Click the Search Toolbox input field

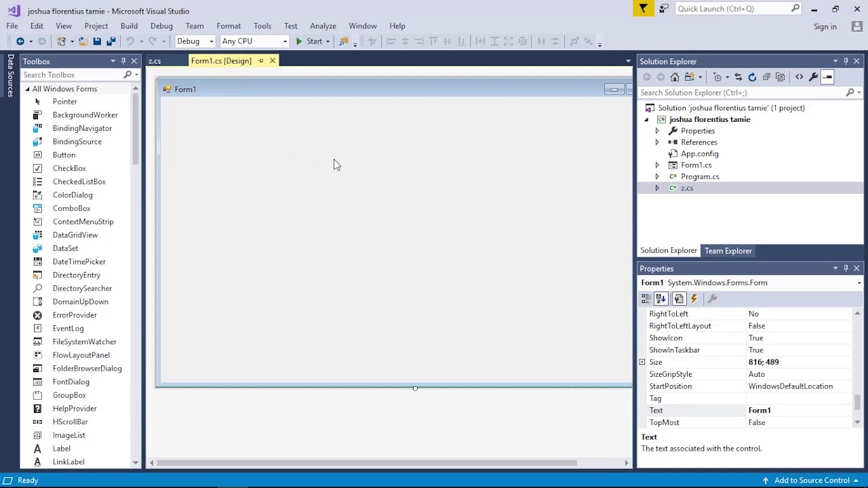coord(71,75)
